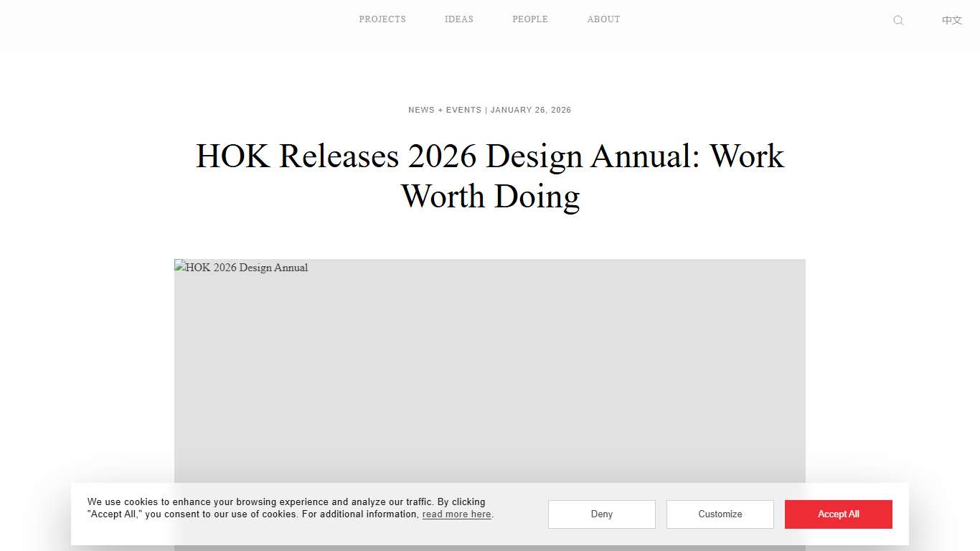Open the ABOUT navigation menu
Viewport: 980px width, 551px height.
pyautogui.click(x=603, y=19)
